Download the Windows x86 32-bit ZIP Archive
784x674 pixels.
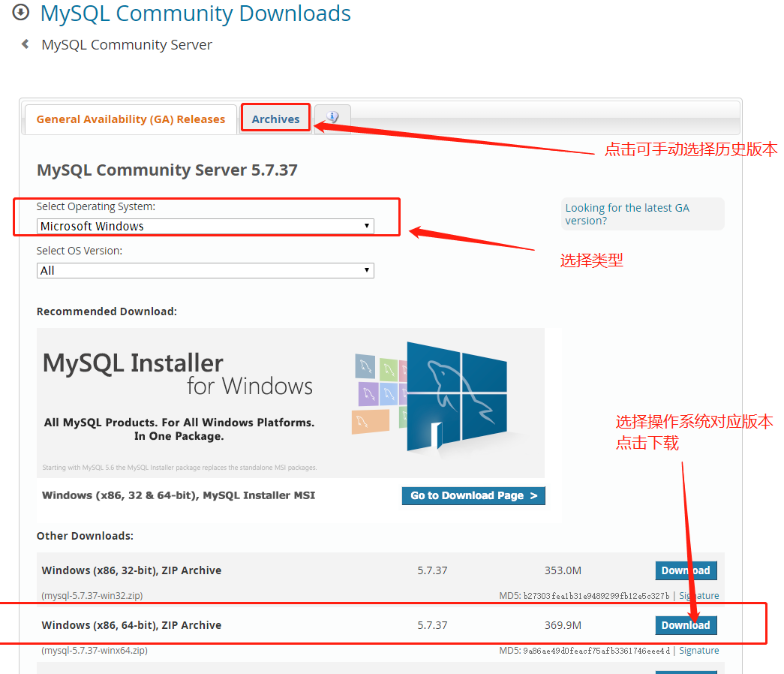686,570
